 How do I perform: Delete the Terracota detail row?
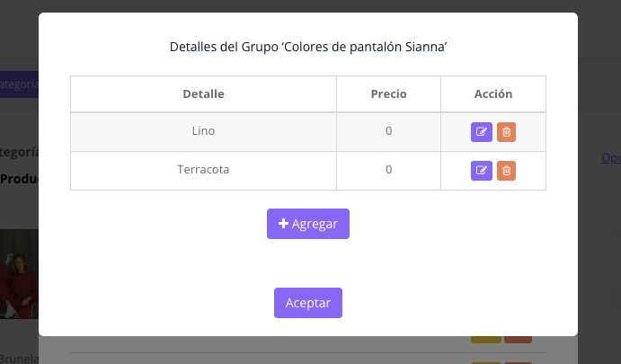point(506,170)
